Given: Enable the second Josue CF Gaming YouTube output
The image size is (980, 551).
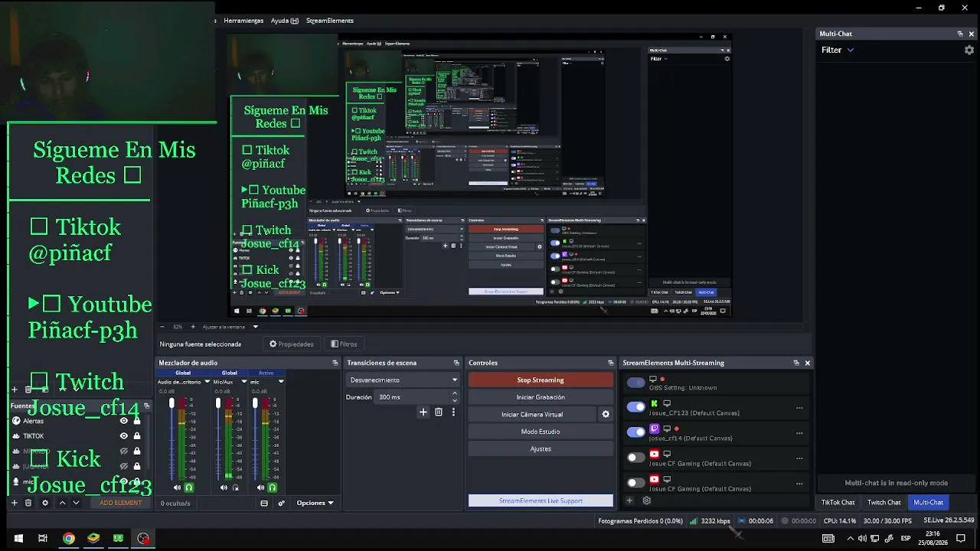Looking at the screenshot, I should (636, 483).
